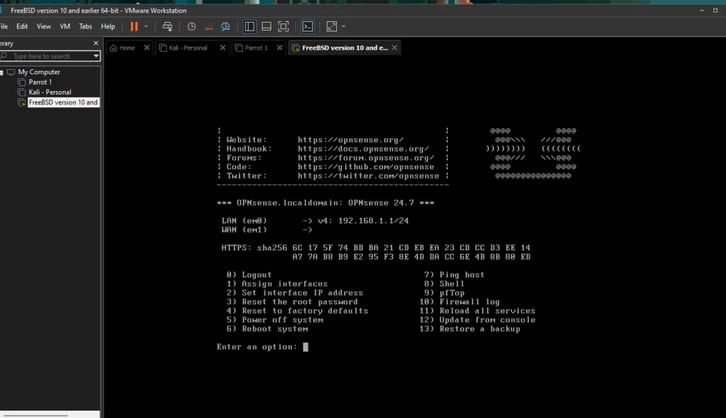This screenshot has height=418, width=726.
Task: Close the Home tab
Action: (x=147, y=48)
